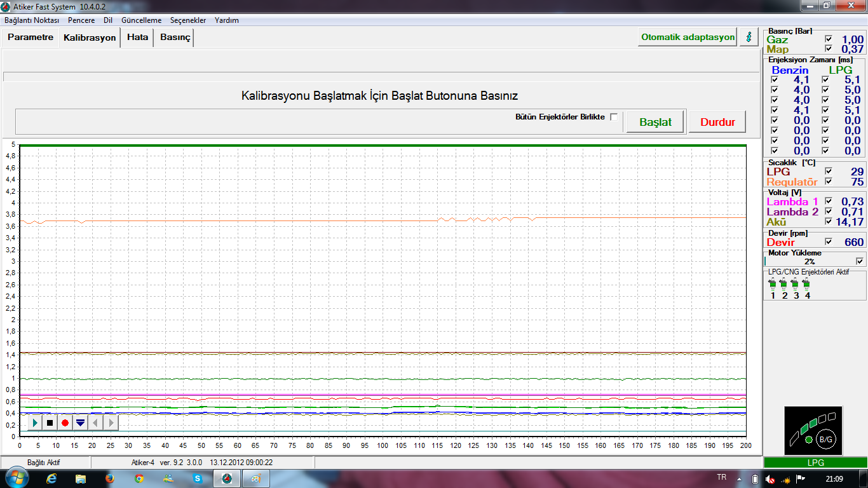
Task: Go to the next graph page arrow
Action: [x=111, y=423]
